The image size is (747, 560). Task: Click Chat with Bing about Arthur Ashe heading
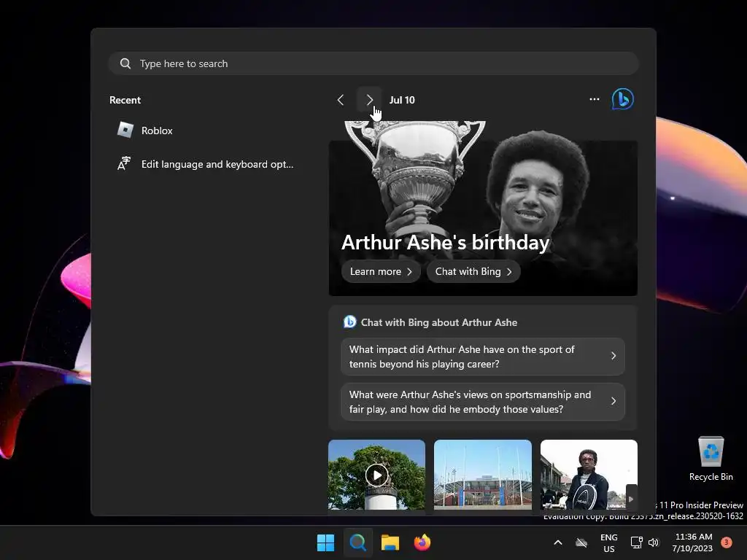tap(438, 322)
